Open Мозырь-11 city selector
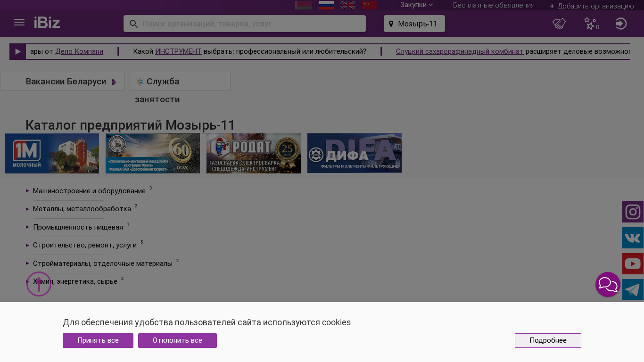644x362 pixels. [x=414, y=24]
